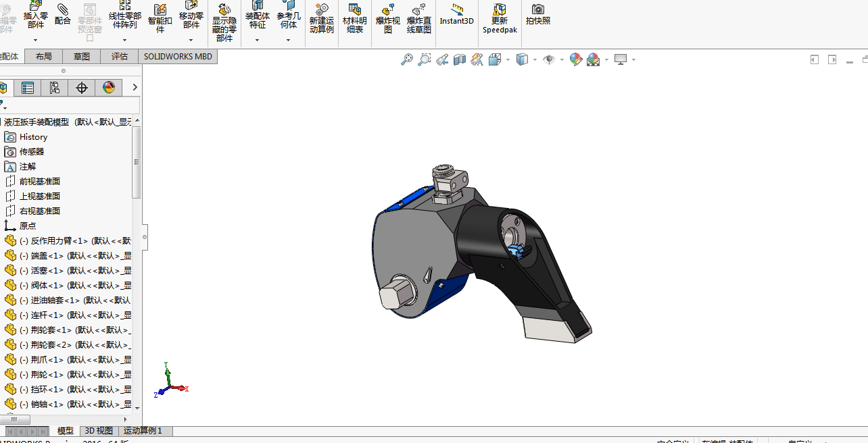The image size is (868, 443).
Task: Click the View Orientation cube icon
Action: point(496,59)
